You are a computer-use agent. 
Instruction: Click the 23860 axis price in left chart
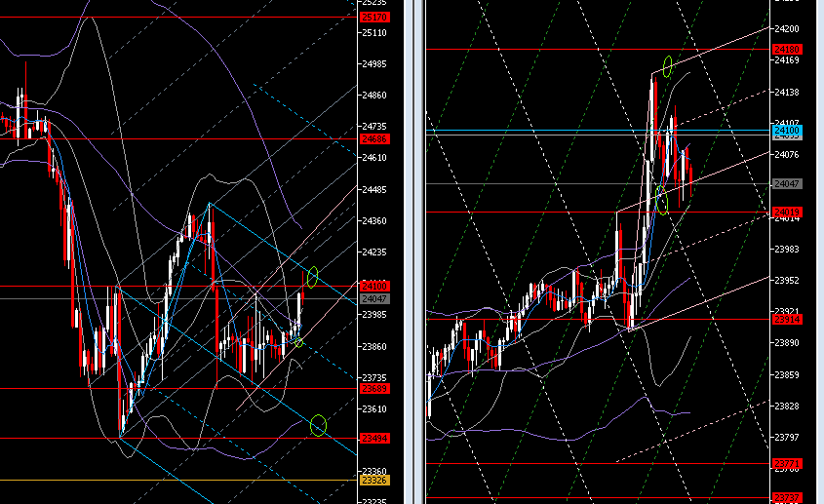click(374, 346)
